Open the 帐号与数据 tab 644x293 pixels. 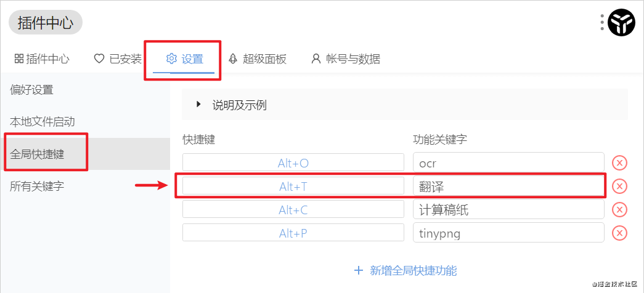pyautogui.click(x=346, y=59)
